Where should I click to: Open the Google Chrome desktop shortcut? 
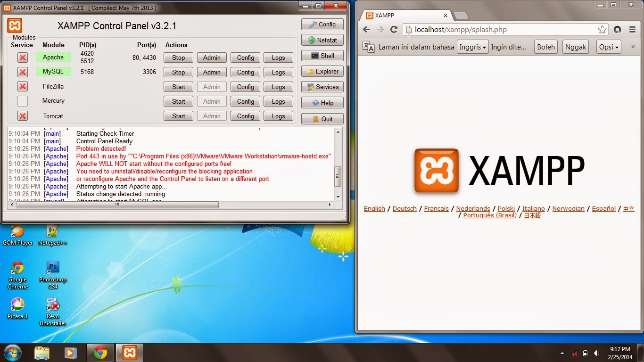17,275
